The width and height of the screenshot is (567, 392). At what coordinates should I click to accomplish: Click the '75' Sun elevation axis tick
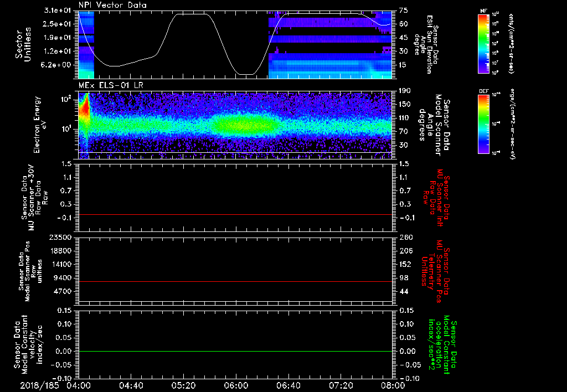[x=404, y=11]
